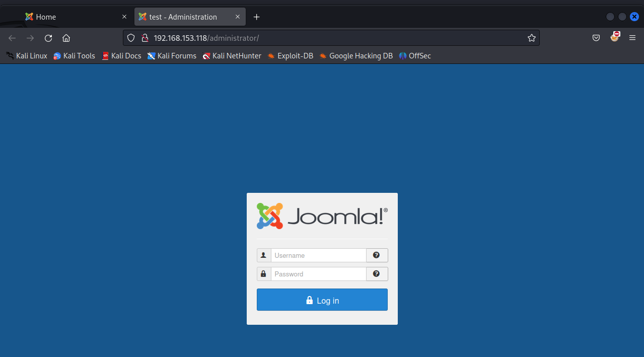Screen dimensions: 644x357
Task: Click the reload page icon
Action: tap(48, 38)
